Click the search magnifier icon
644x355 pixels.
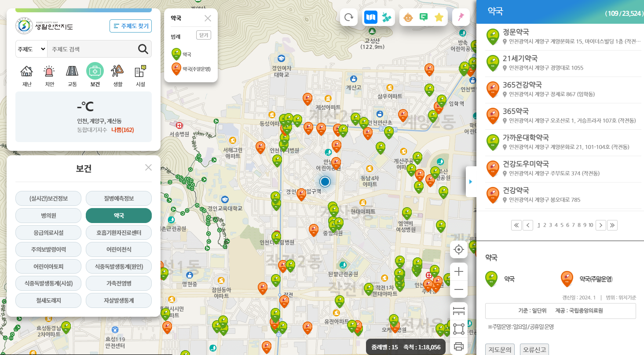[x=143, y=49]
